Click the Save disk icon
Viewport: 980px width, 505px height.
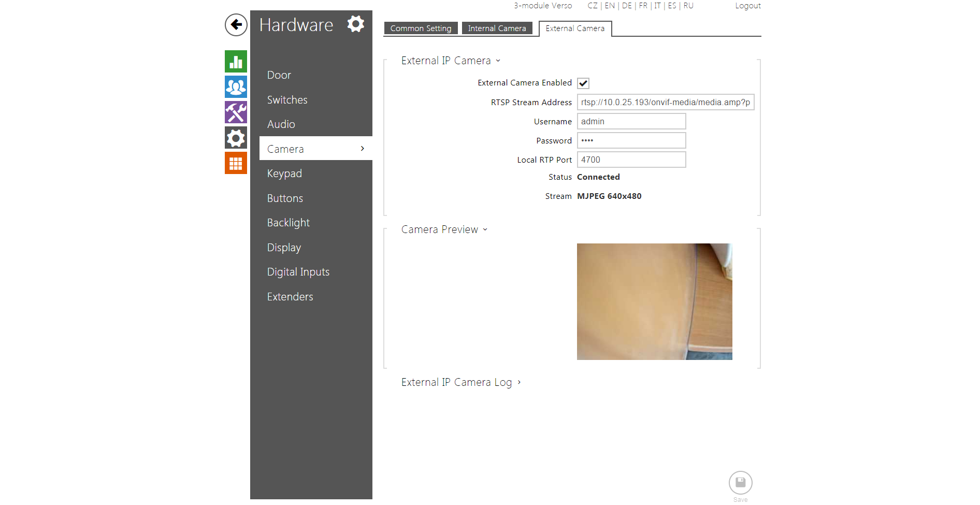[740, 483]
